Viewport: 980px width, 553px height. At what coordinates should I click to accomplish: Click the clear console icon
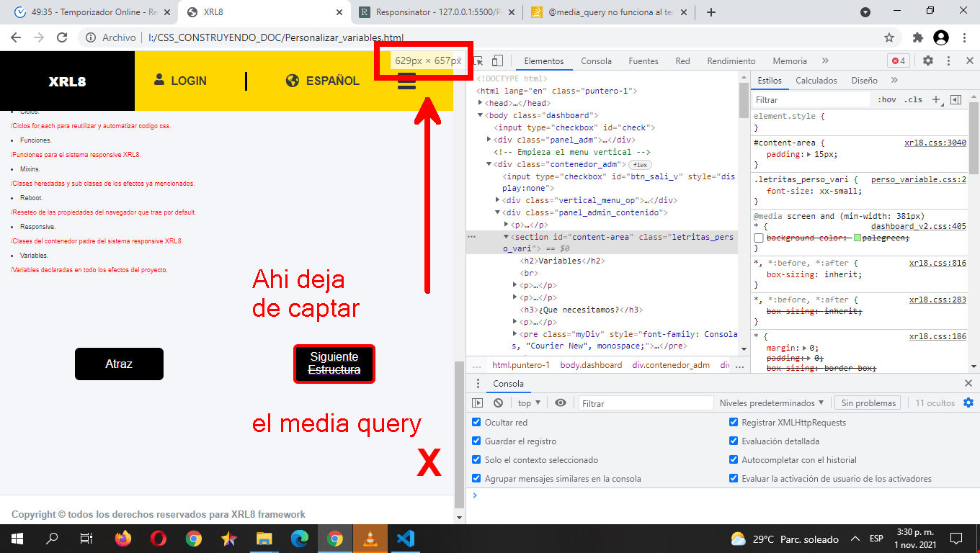point(497,403)
